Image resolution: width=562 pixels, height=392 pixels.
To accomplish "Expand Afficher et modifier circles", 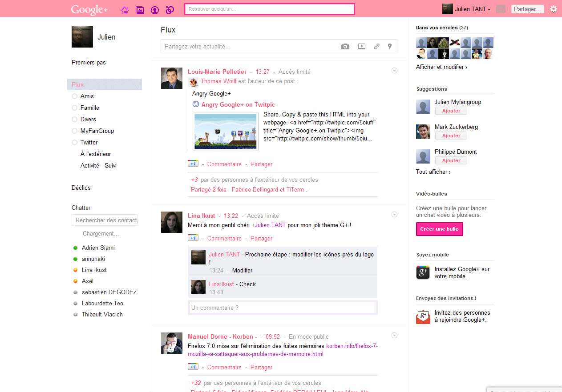I will tap(441, 67).
